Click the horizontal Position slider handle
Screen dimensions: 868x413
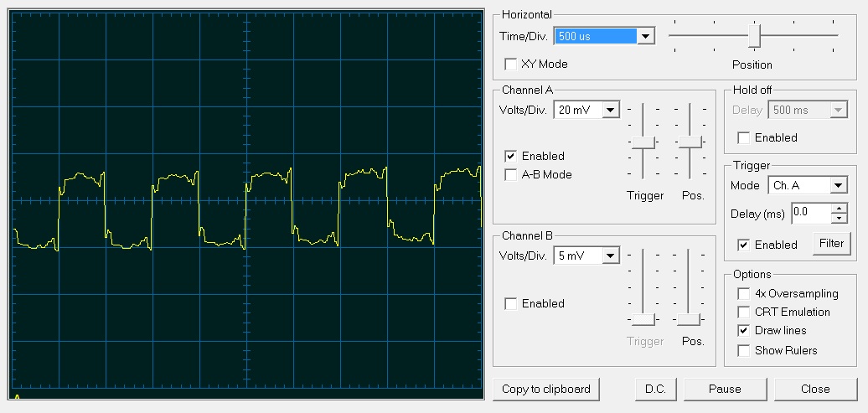(x=754, y=35)
